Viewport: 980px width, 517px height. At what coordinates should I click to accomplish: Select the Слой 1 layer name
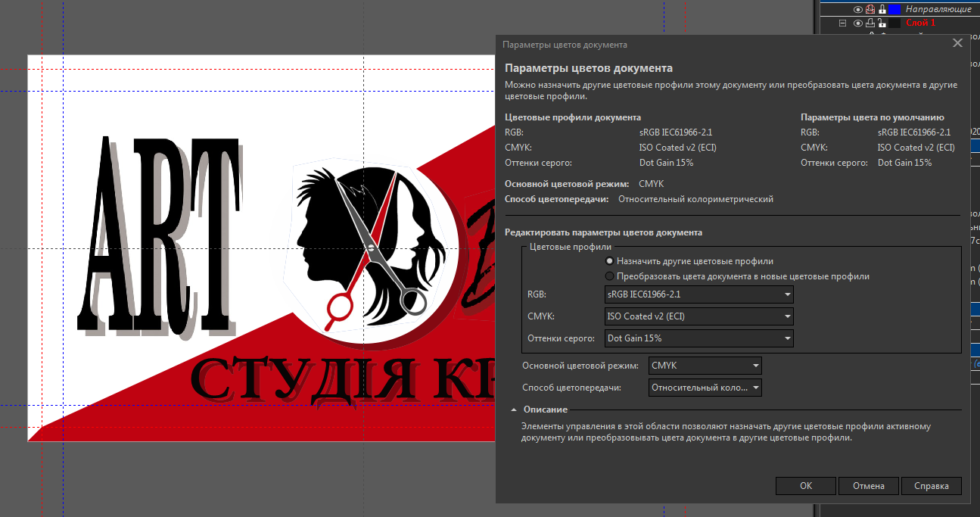pyautogui.click(x=921, y=23)
